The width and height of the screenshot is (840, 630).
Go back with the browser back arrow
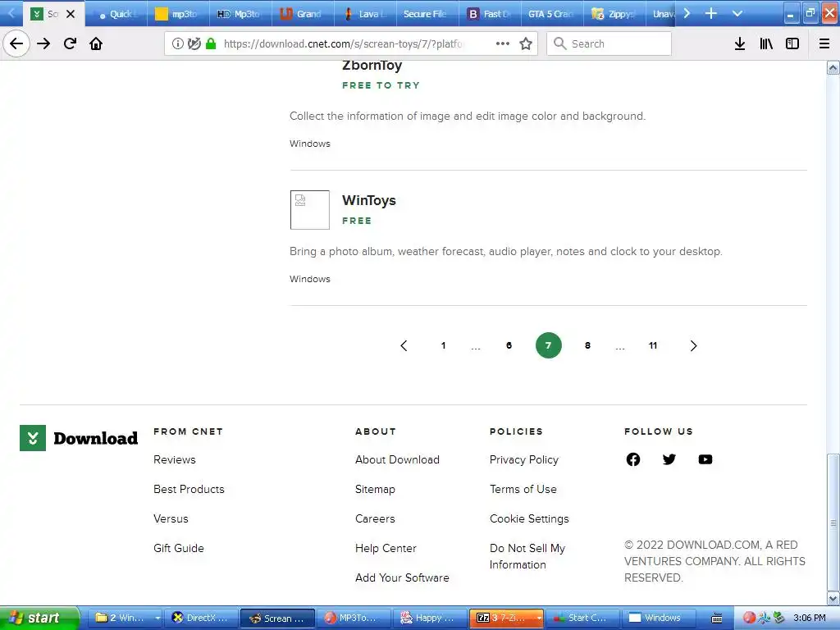click(x=16, y=43)
